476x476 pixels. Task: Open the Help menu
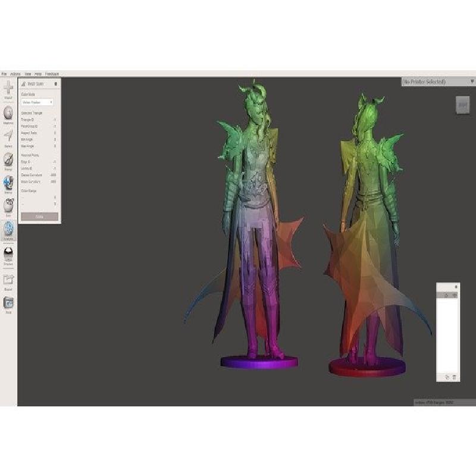click(x=38, y=74)
